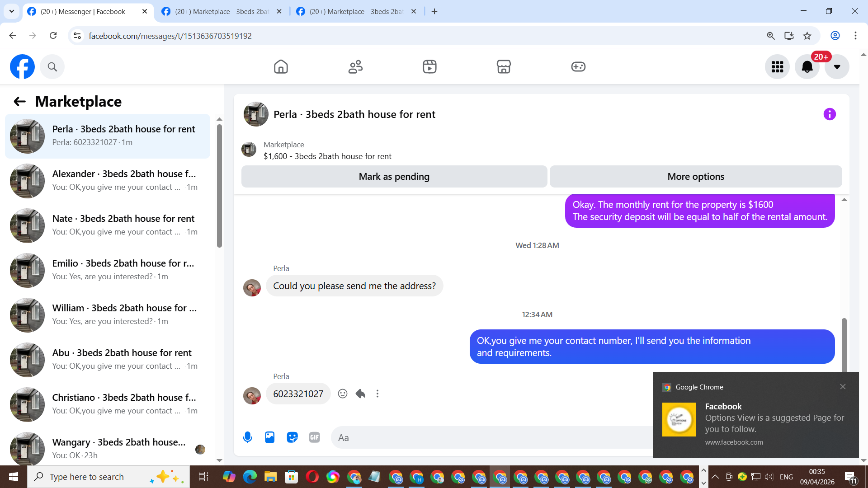Click conversation list scrollbar
Viewport: 868px width, 488px height.
pyautogui.click(x=219, y=185)
